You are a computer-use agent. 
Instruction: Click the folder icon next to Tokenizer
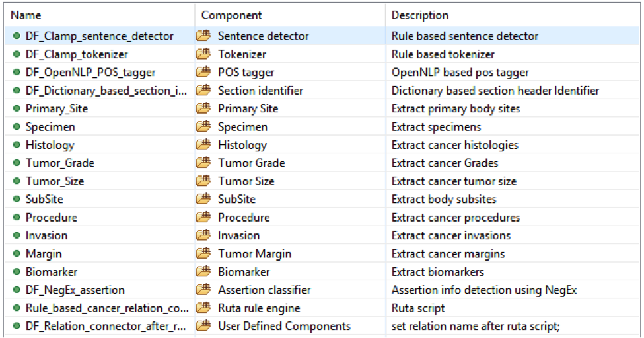203,54
